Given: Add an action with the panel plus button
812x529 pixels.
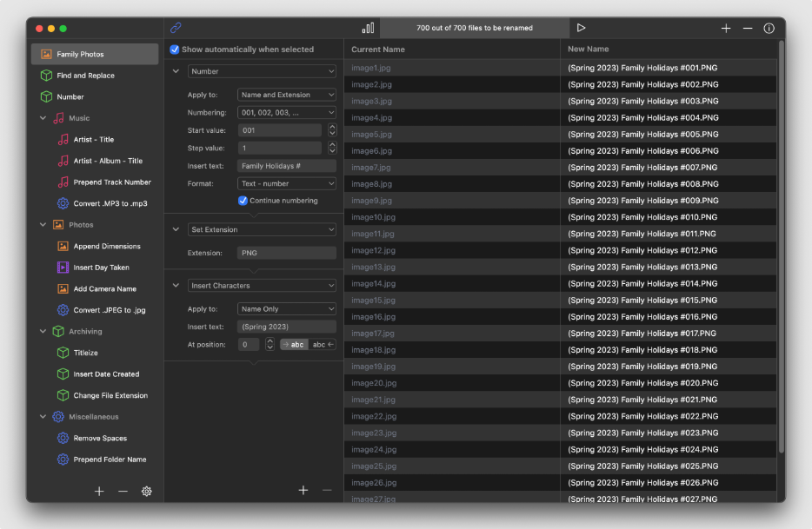Looking at the screenshot, I should pos(303,490).
